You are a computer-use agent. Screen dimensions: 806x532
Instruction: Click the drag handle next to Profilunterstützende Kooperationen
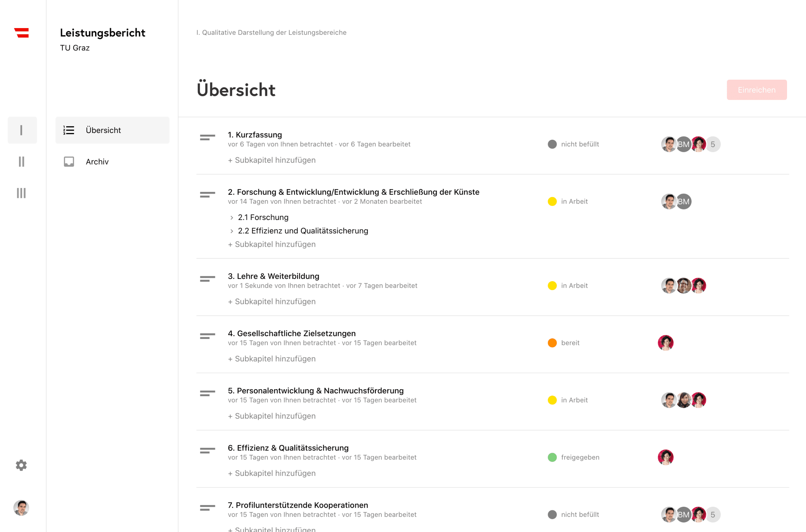tap(206, 508)
